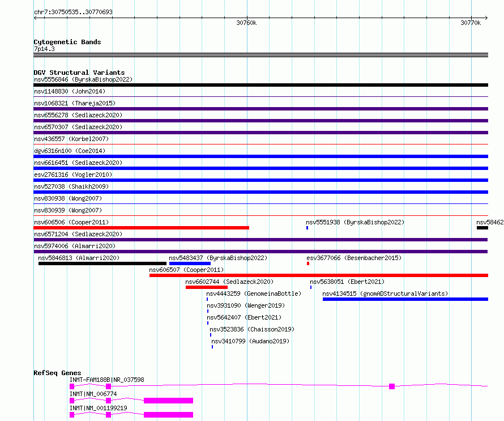
Task: Click the chr7:30750535..30770693 region label
Action: [73, 12]
